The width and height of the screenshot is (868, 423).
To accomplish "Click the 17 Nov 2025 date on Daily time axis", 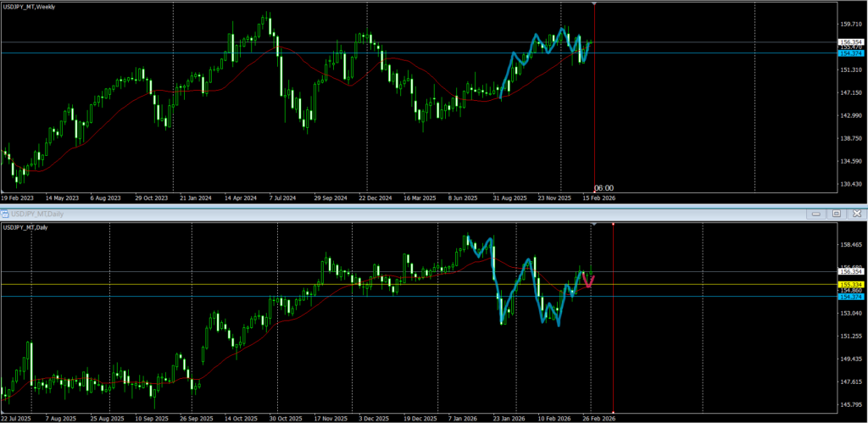I will click(x=328, y=418).
